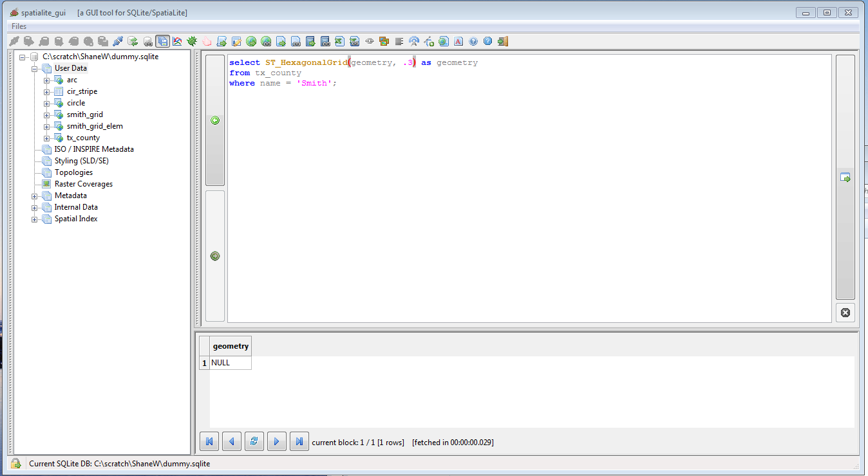This screenshot has height=476, width=868.
Task: Click the table icon next to cir_stripe
Action: 59,91
